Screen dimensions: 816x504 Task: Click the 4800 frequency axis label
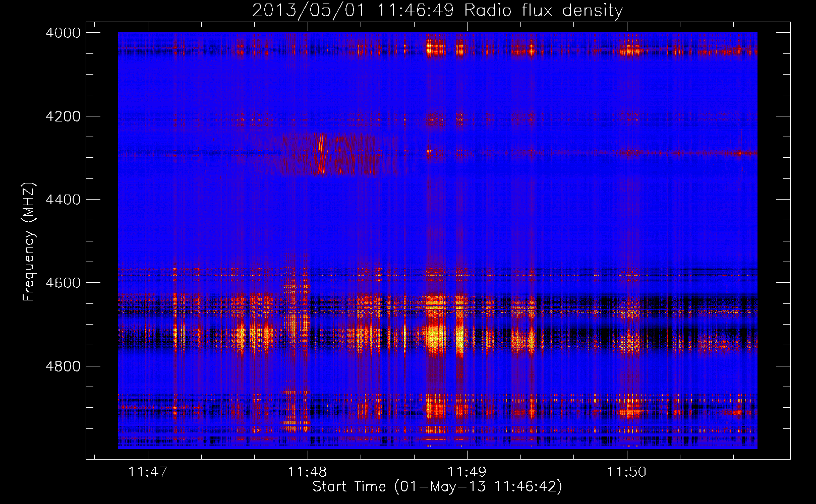pyautogui.click(x=63, y=366)
